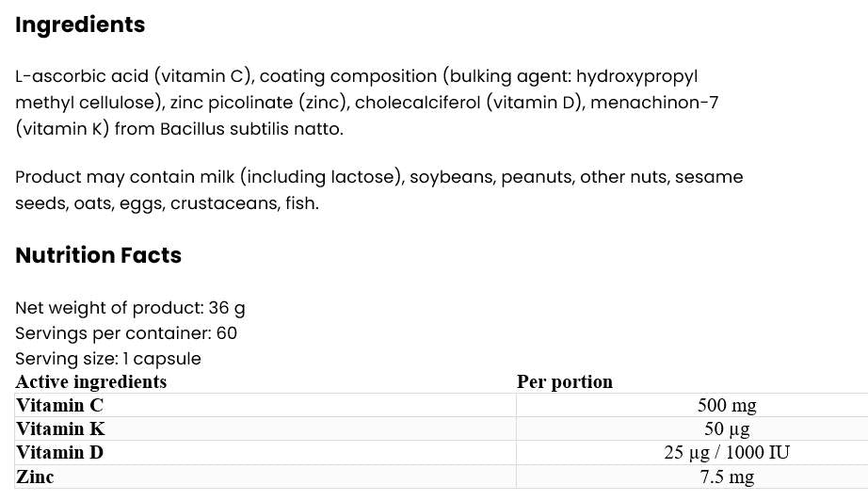Click the Ingredients heading
This screenshot has width=868, height=501.
click(x=80, y=25)
